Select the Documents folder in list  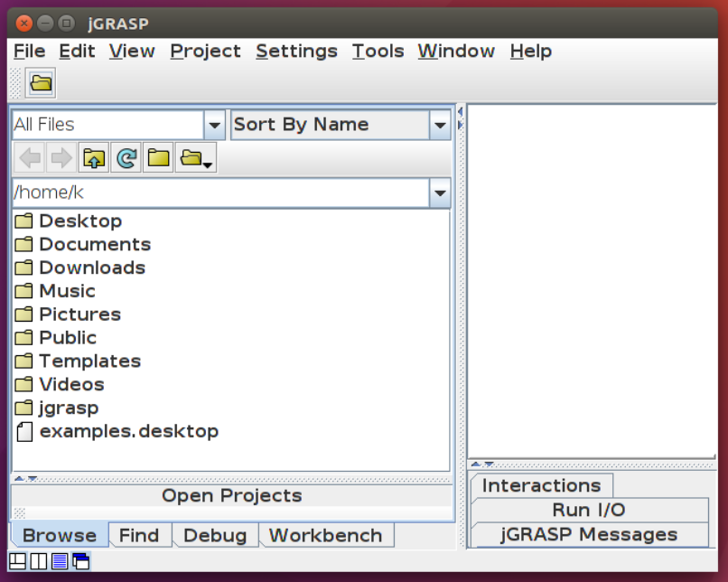point(95,244)
